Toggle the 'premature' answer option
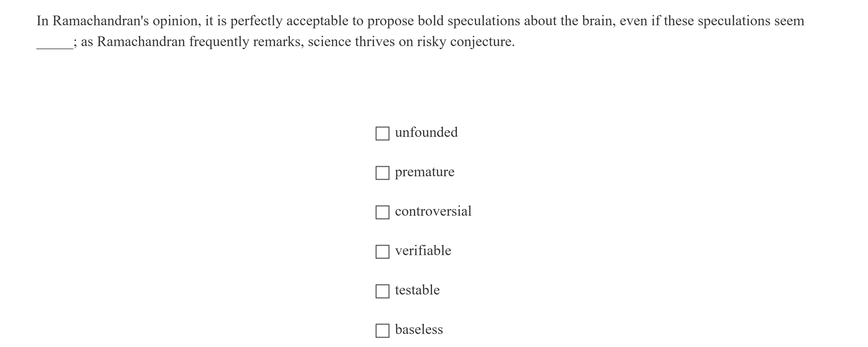The height and width of the screenshot is (347, 868). pyautogui.click(x=383, y=172)
